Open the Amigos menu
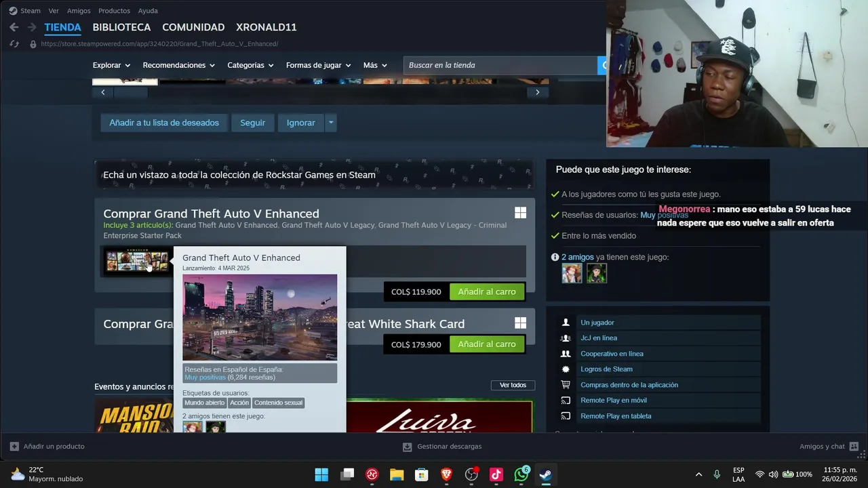Viewport: 868px width, 488px height. point(79,11)
